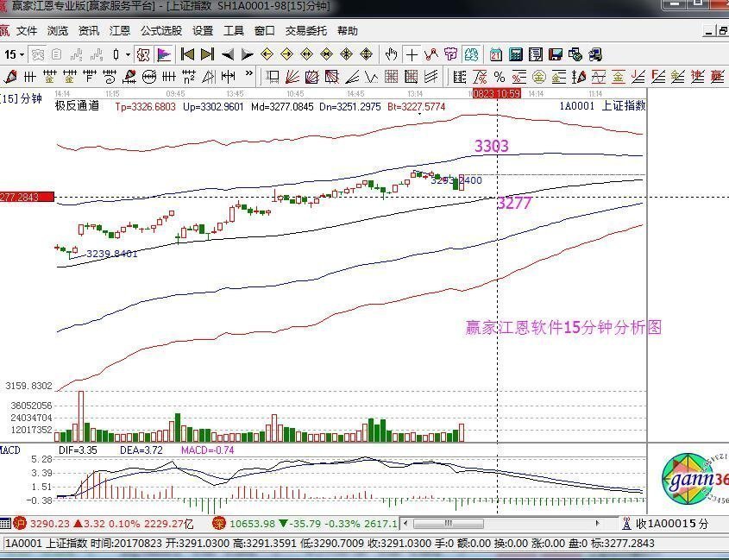Click the 1A0001 上证指数 chart title
Image resolution: width=729 pixels, height=560 pixels.
point(602,106)
